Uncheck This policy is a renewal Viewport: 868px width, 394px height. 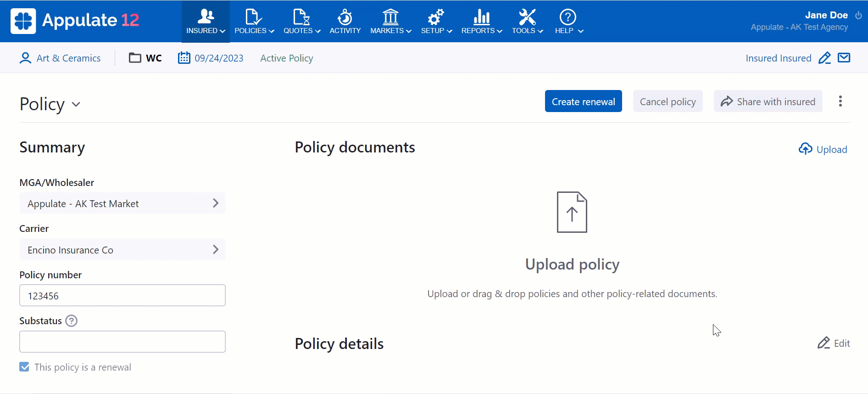(24, 367)
